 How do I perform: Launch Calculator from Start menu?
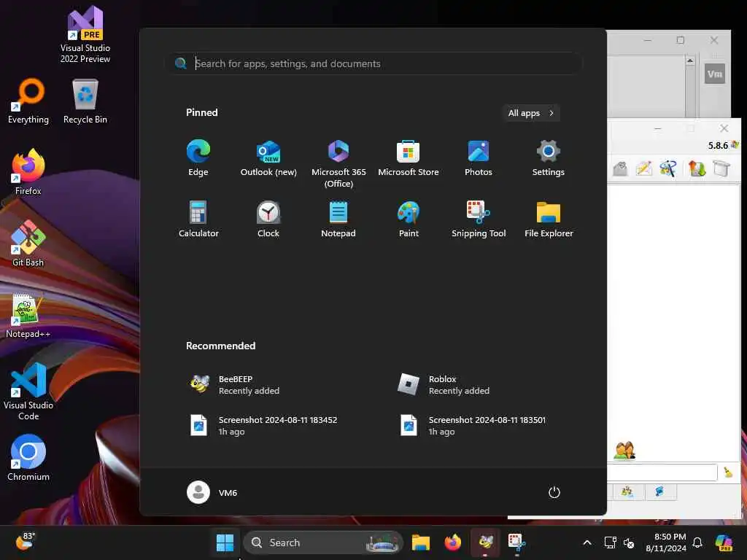pos(198,219)
